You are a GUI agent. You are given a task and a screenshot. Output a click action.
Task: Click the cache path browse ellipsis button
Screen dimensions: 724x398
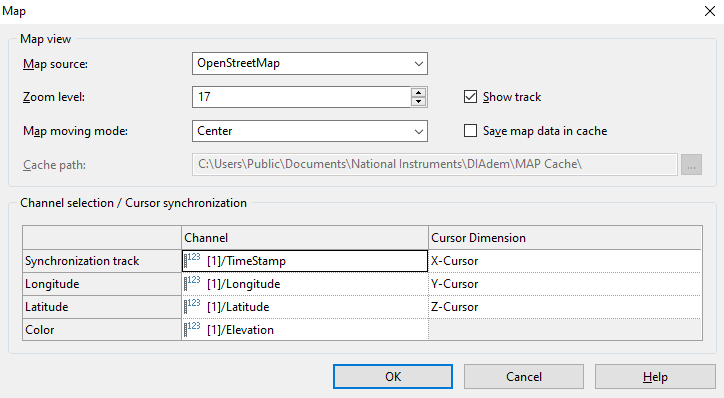tap(691, 165)
